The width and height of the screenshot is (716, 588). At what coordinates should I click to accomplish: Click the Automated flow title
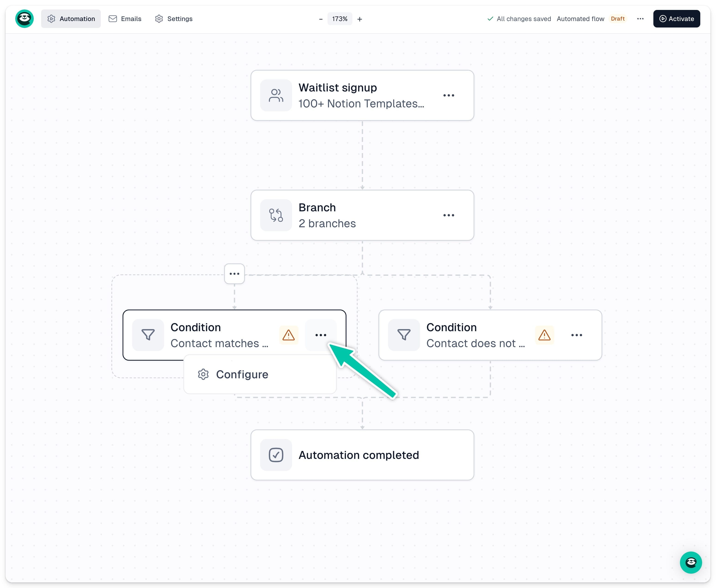pos(580,19)
